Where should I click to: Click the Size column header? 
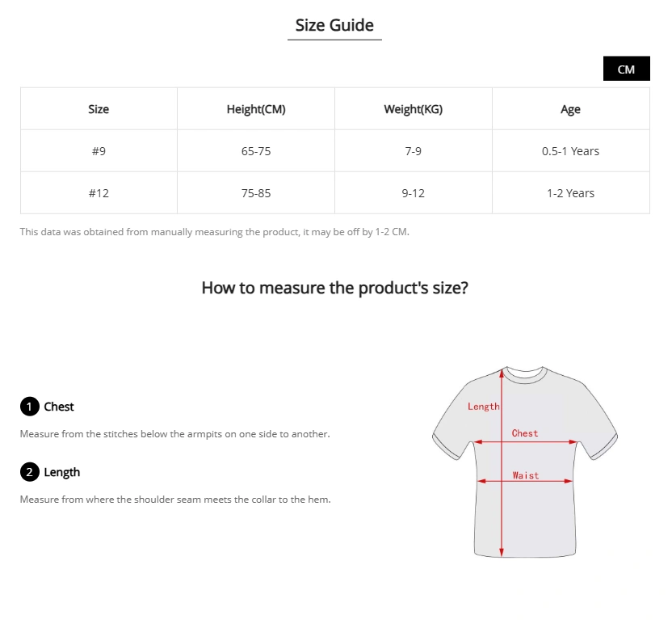tap(99, 109)
